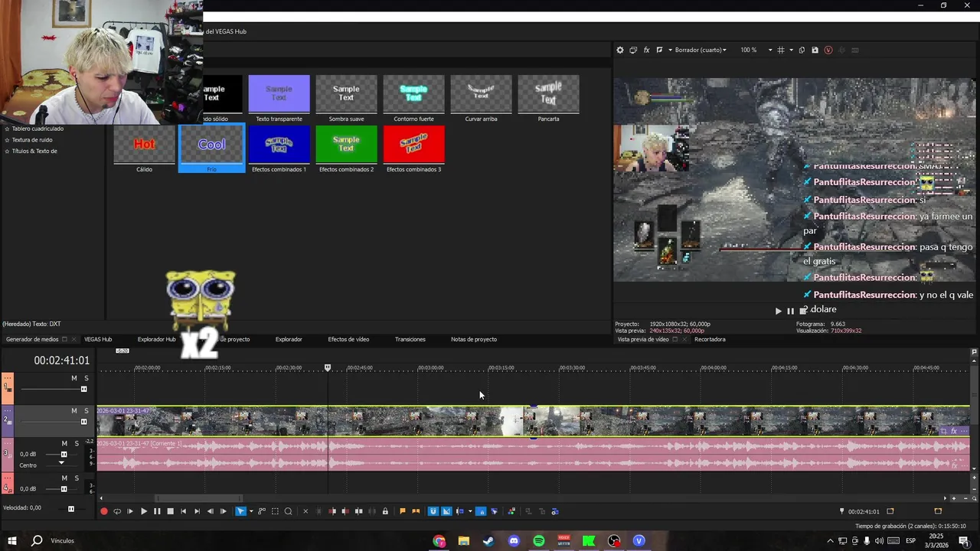Image resolution: width=980 pixels, height=551 pixels.
Task: Switch to VEGAS Hub tab
Action: click(x=98, y=339)
